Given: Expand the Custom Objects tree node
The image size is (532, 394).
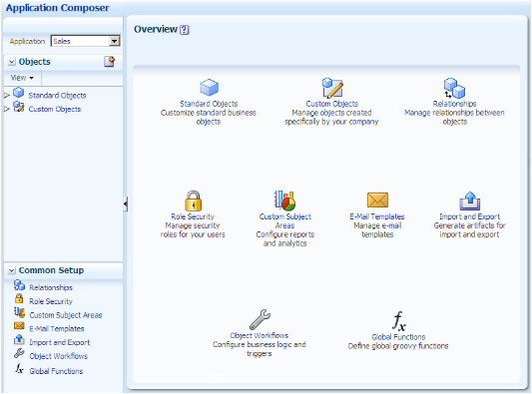Looking at the screenshot, I should click(7, 109).
